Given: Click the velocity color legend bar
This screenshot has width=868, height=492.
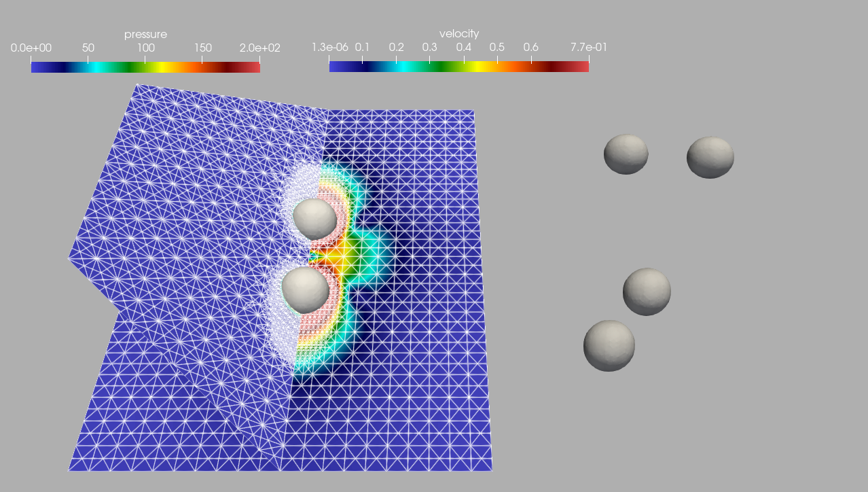Looking at the screenshot, I should coord(459,67).
